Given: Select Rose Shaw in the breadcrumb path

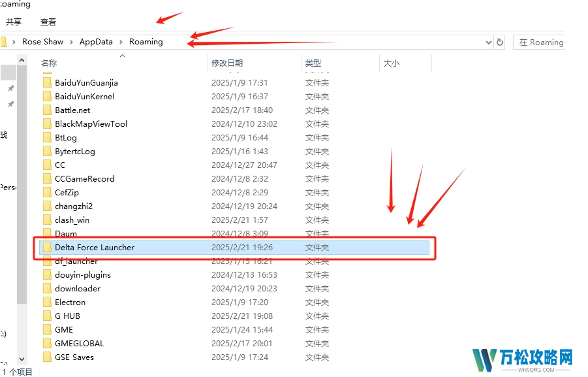Looking at the screenshot, I should point(43,42).
